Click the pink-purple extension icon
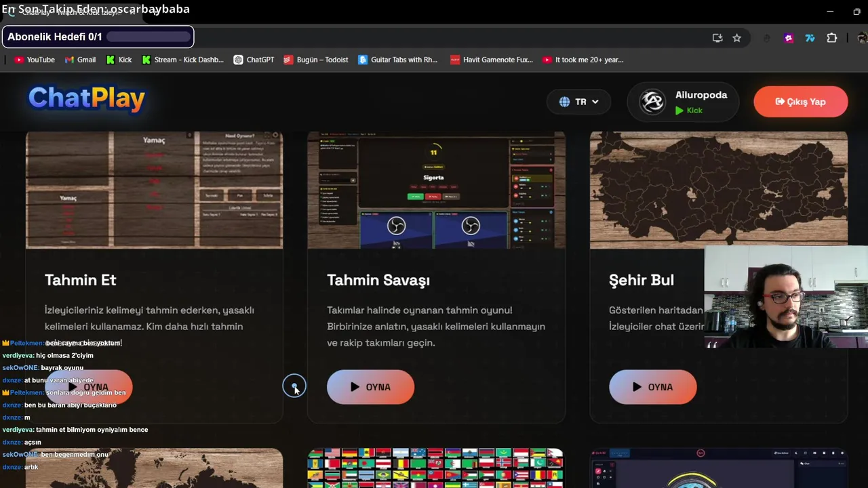 coord(789,38)
